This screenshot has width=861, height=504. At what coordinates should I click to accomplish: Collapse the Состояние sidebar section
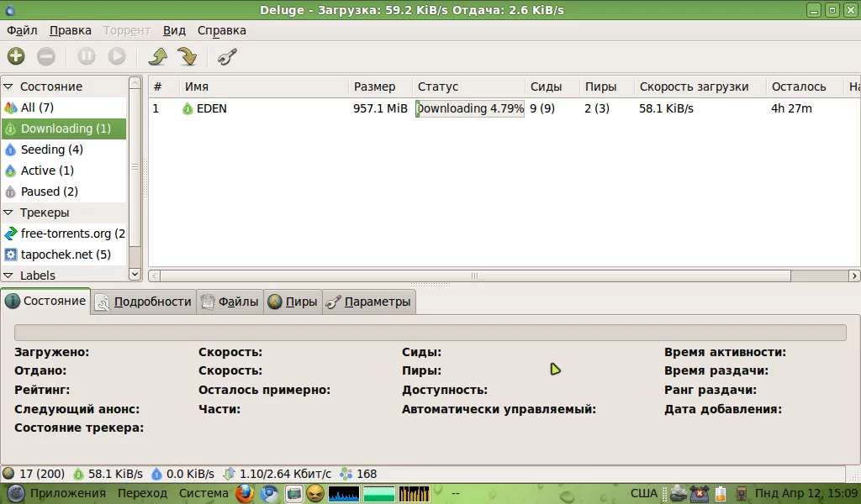[x=8, y=87]
